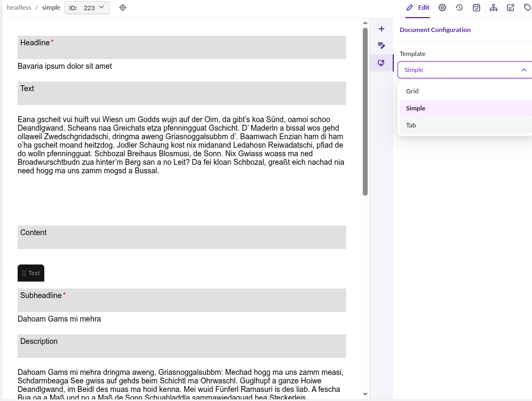
Task: Edit subheadline 'Dahoam Gams mi mehra'
Action: [59, 319]
